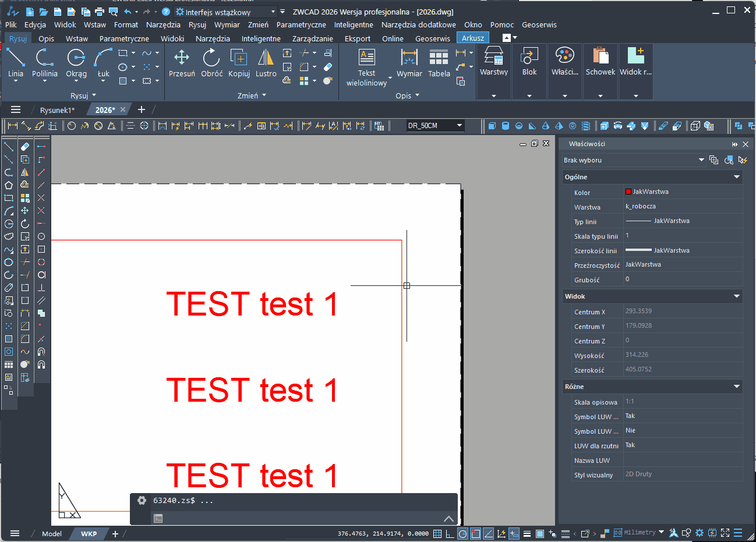The height and width of the screenshot is (542, 756).
Task: Open the DR_50CM dimension style dropdown
Action: pos(435,126)
